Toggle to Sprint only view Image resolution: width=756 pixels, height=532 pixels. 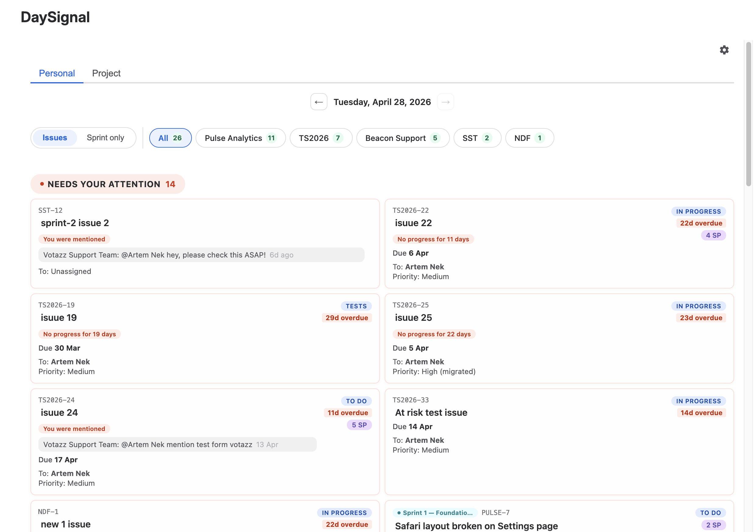coord(105,138)
